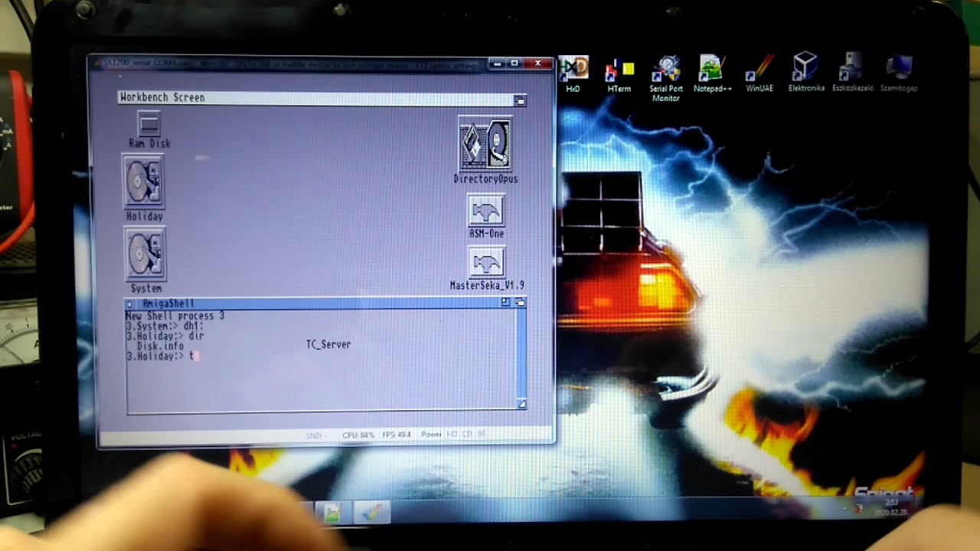Click the AmigaShell zoom gadget

[x=505, y=303]
